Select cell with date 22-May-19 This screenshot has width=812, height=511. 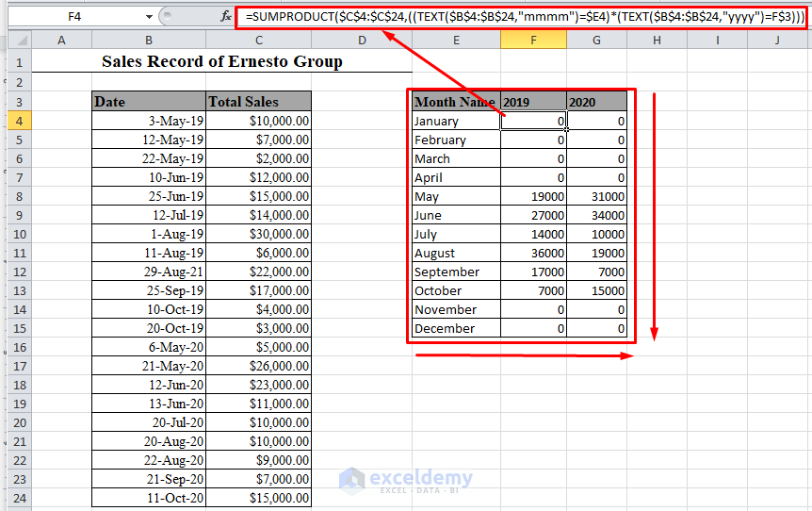click(x=149, y=158)
